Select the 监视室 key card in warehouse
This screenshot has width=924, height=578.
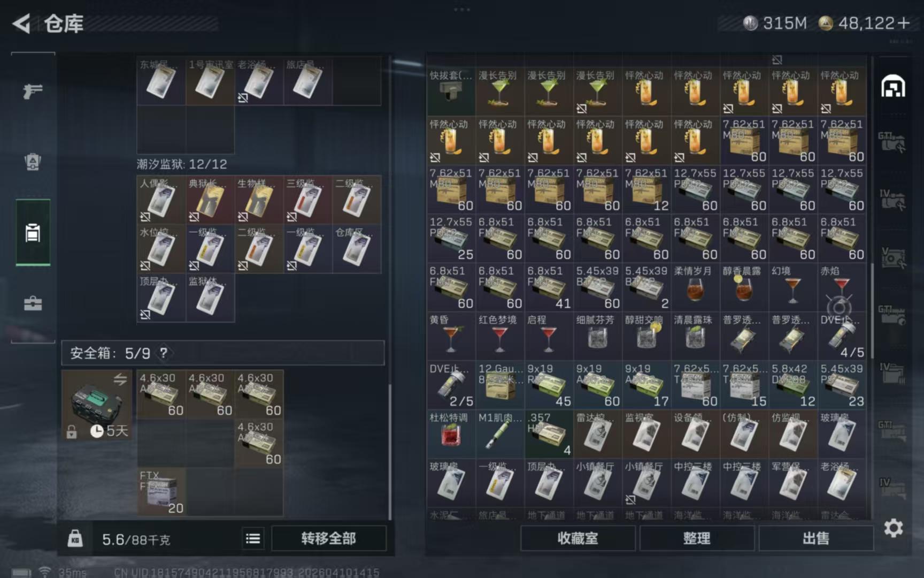click(x=646, y=434)
